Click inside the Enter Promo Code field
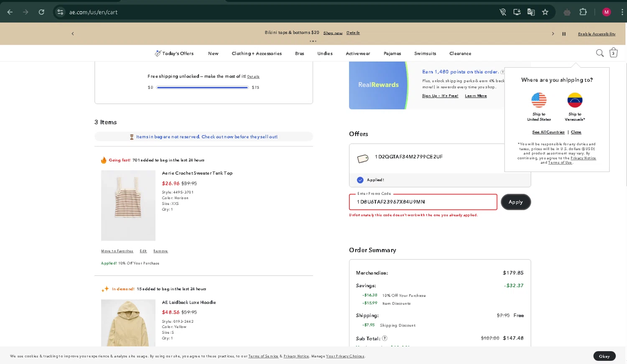 423,202
